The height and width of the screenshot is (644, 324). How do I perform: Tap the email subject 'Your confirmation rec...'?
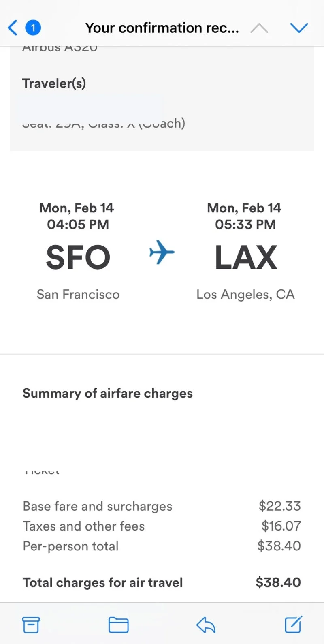pyautogui.click(x=162, y=28)
